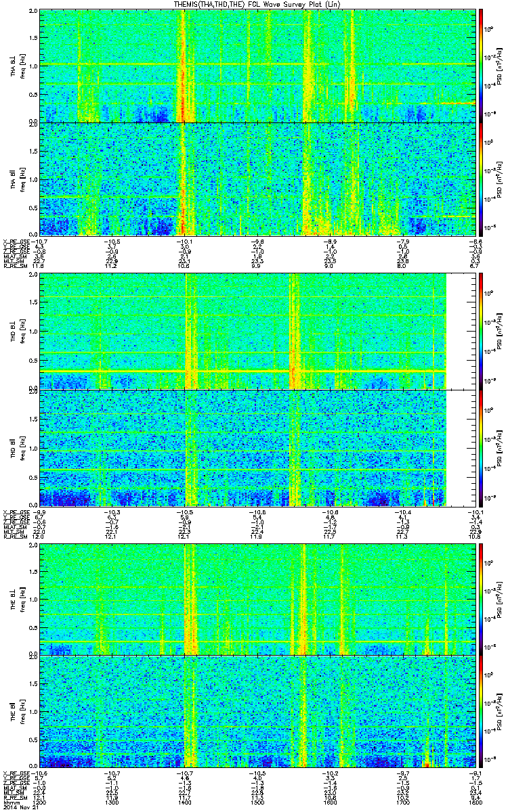Click the PSD [nT²/Hz] label of THA BL
508x812 pixels.
pyautogui.click(x=499, y=66)
